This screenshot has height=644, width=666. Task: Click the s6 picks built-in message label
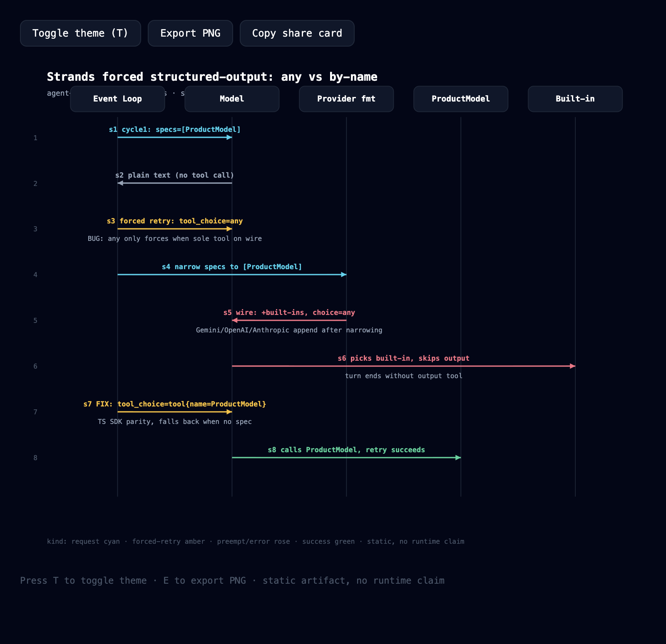coord(404,358)
